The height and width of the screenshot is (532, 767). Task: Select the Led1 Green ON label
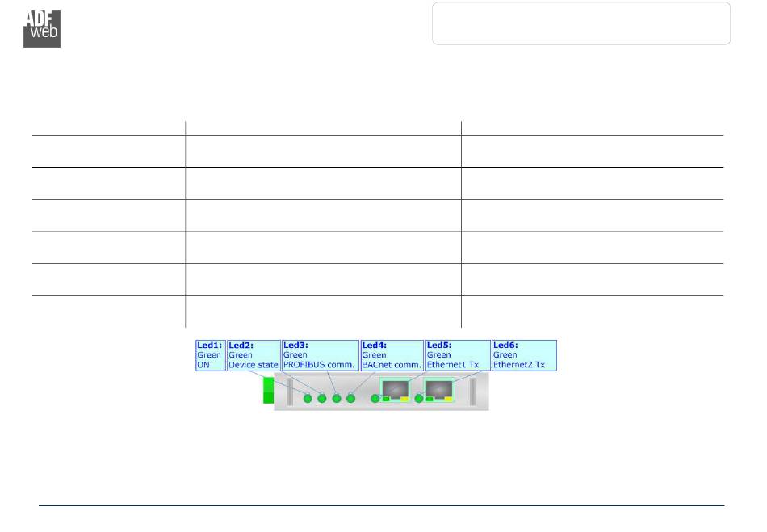[x=211, y=355]
